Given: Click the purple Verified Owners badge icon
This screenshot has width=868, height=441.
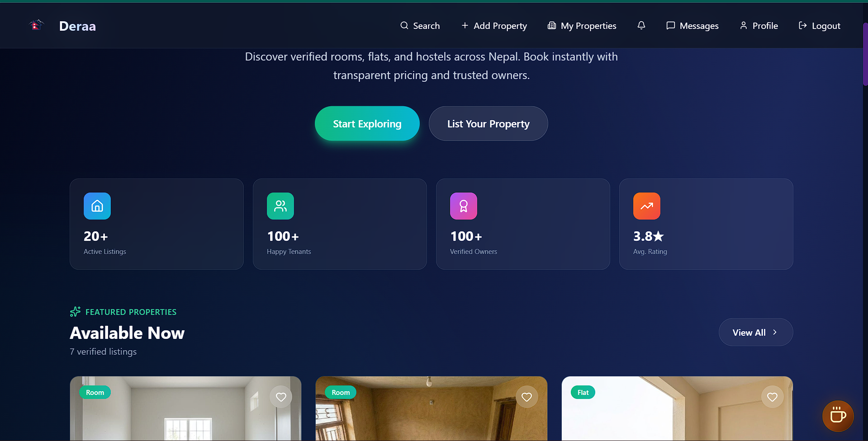Looking at the screenshot, I should click(464, 206).
